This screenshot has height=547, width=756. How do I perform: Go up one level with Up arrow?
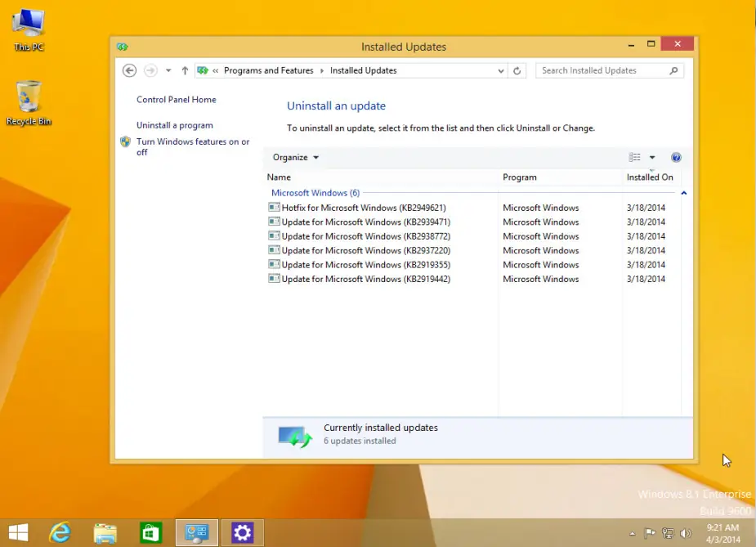point(185,70)
